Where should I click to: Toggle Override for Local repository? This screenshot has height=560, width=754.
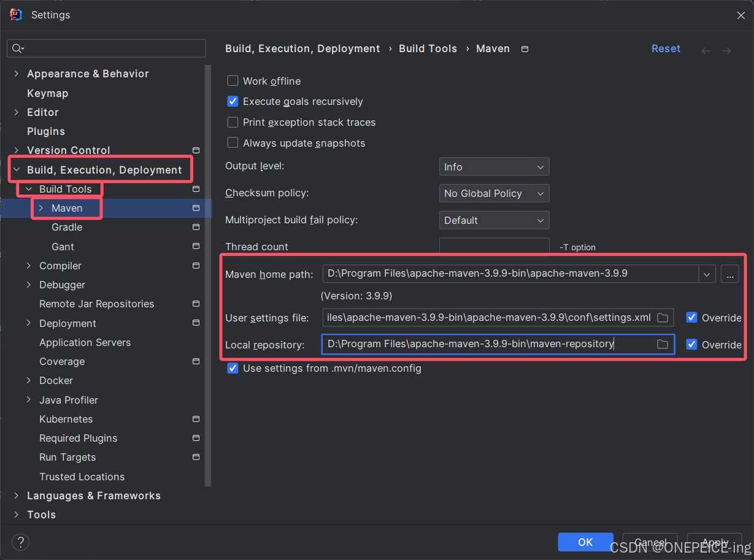pyautogui.click(x=691, y=345)
